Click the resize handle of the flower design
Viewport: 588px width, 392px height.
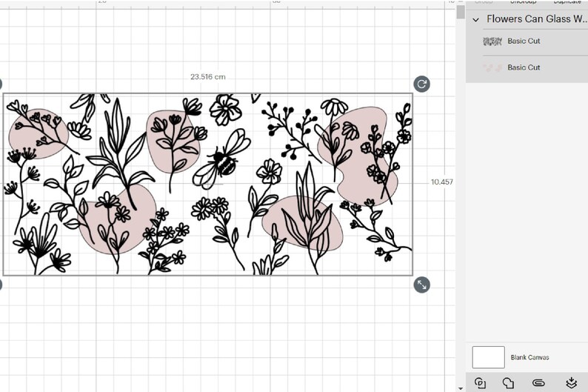pos(421,285)
